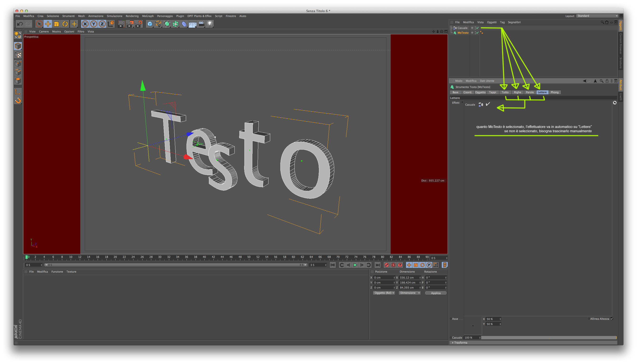
Task: Select the Rotate tool in toolbar
Action: [x=65, y=24]
